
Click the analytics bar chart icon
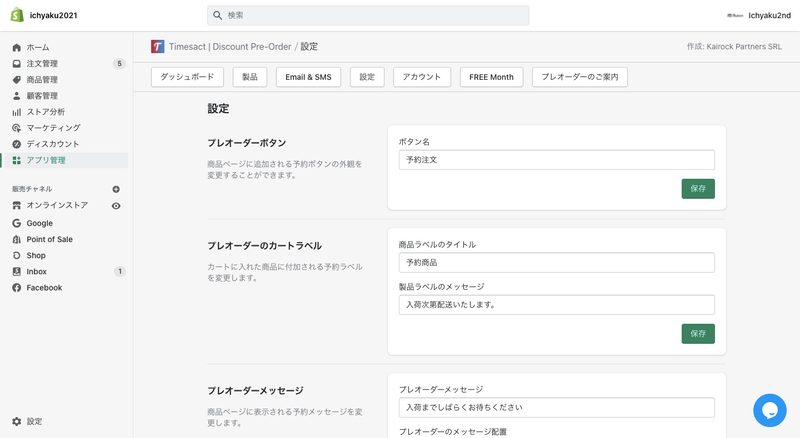(17, 112)
